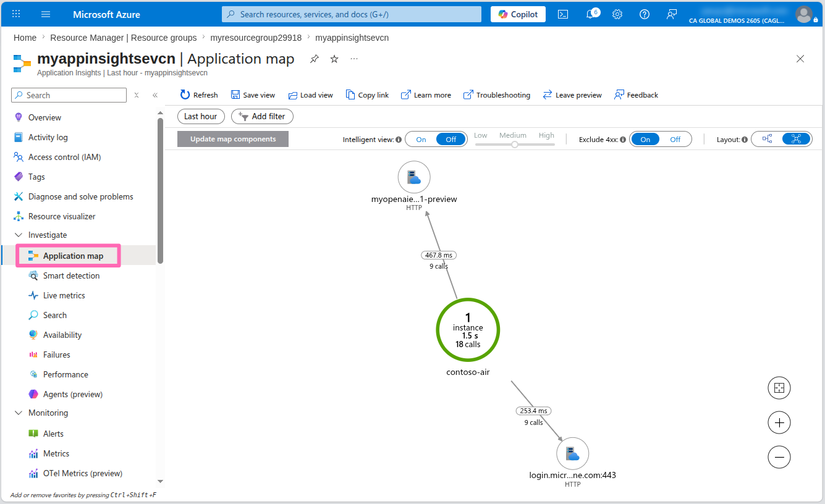
Task: Add myappinsightsevcn to favorites star
Action: tap(334, 59)
